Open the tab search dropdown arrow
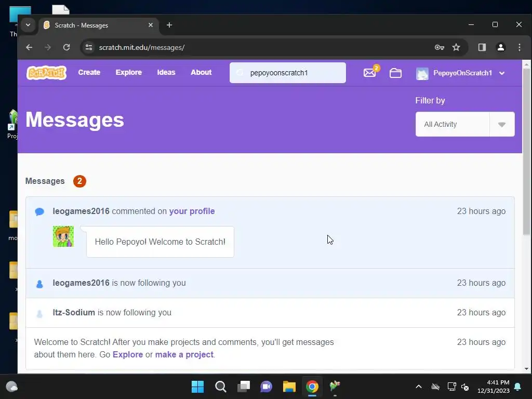The height and width of the screenshot is (399, 532). (x=28, y=25)
